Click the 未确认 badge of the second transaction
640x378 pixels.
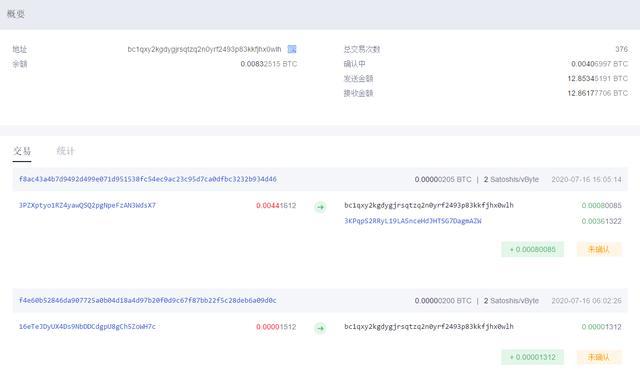tap(599, 357)
